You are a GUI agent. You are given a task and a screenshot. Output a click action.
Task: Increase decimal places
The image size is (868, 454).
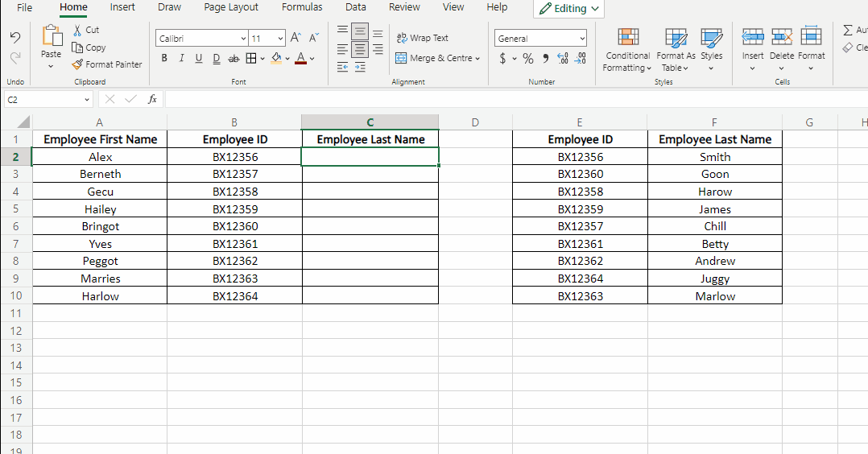click(x=563, y=58)
